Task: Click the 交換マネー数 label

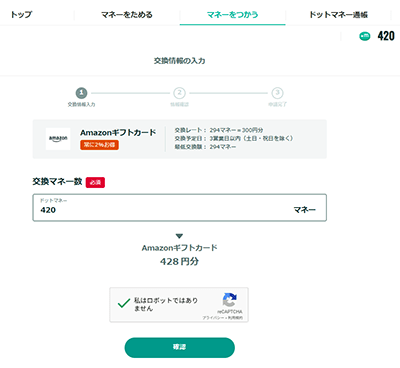Action: click(57, 182)
